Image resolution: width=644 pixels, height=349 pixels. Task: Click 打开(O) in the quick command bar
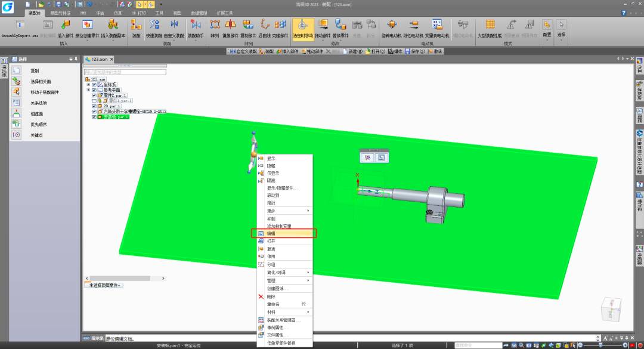click(374, 51)
